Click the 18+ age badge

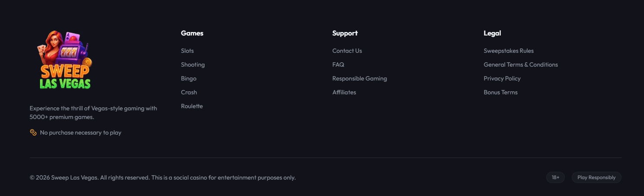555,177
